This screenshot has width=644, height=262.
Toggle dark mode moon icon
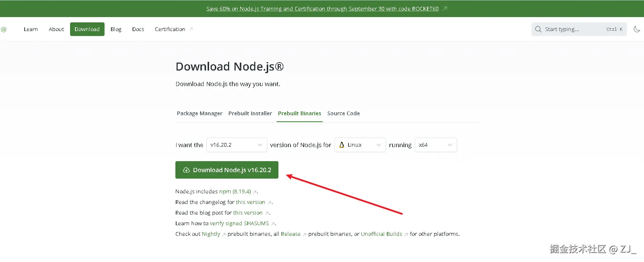click(x=637, y=29)
